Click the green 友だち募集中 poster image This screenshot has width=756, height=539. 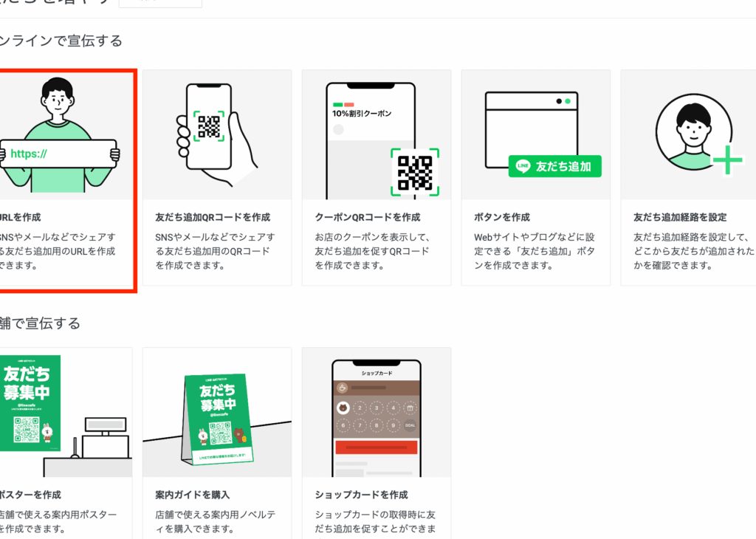pyautogui.click(x=31, y=402)
